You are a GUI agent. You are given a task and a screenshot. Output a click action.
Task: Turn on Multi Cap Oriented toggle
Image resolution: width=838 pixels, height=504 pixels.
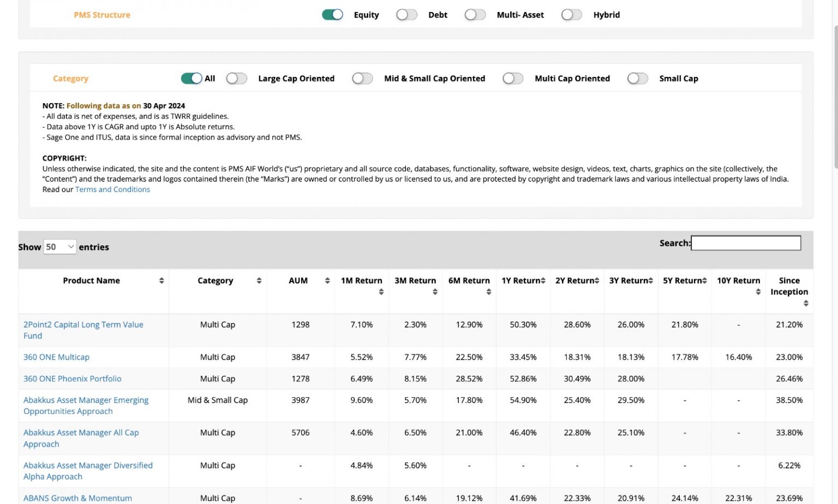coord(513,79)
